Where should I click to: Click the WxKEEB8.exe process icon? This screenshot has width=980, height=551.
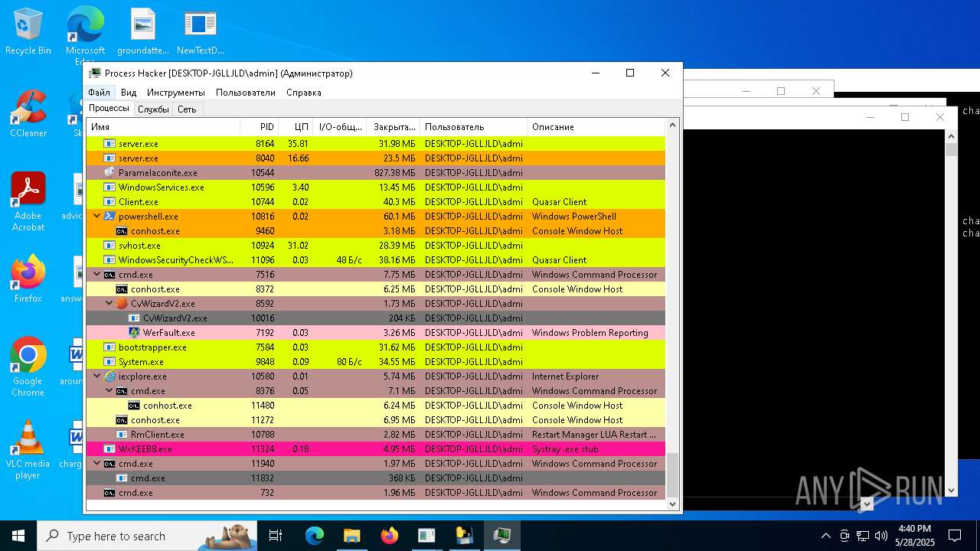[109, 449]
